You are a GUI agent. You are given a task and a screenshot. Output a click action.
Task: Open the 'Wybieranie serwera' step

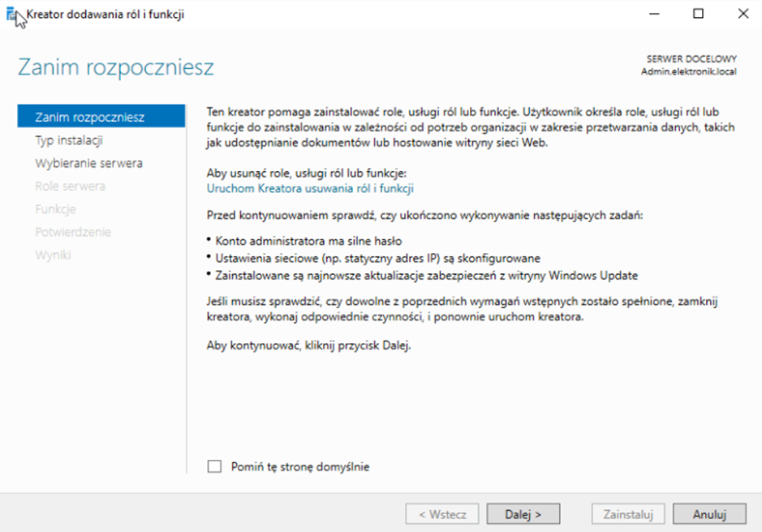pos(88,163)
